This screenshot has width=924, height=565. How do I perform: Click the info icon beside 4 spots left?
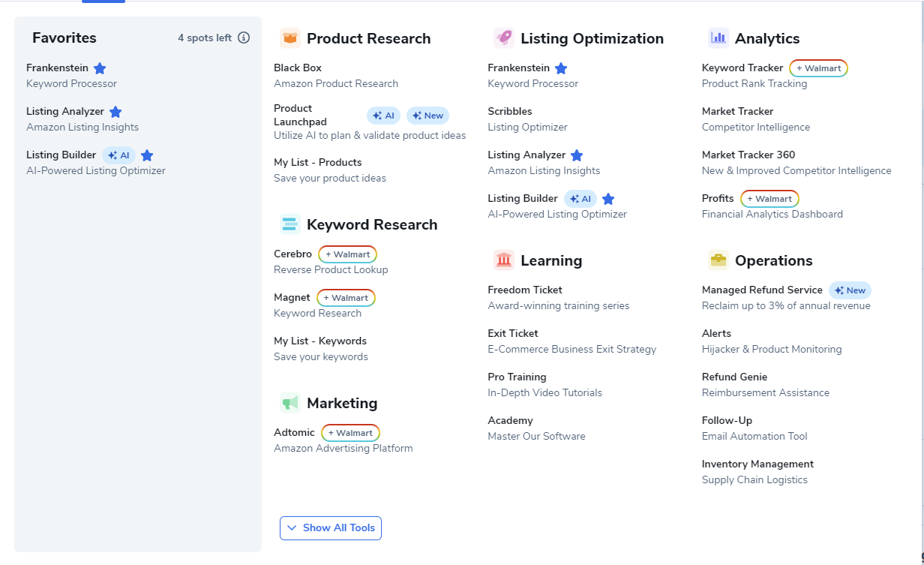244,38
